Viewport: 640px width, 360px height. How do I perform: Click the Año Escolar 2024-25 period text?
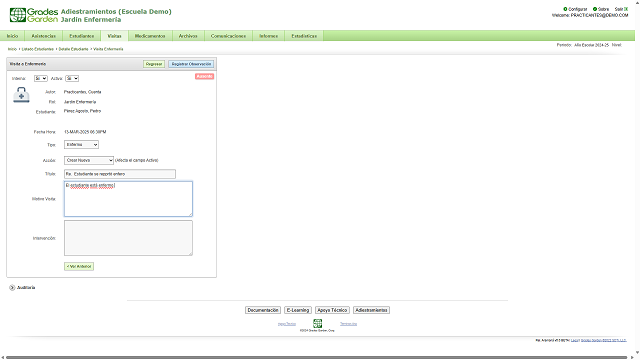[x=591, y=45]
